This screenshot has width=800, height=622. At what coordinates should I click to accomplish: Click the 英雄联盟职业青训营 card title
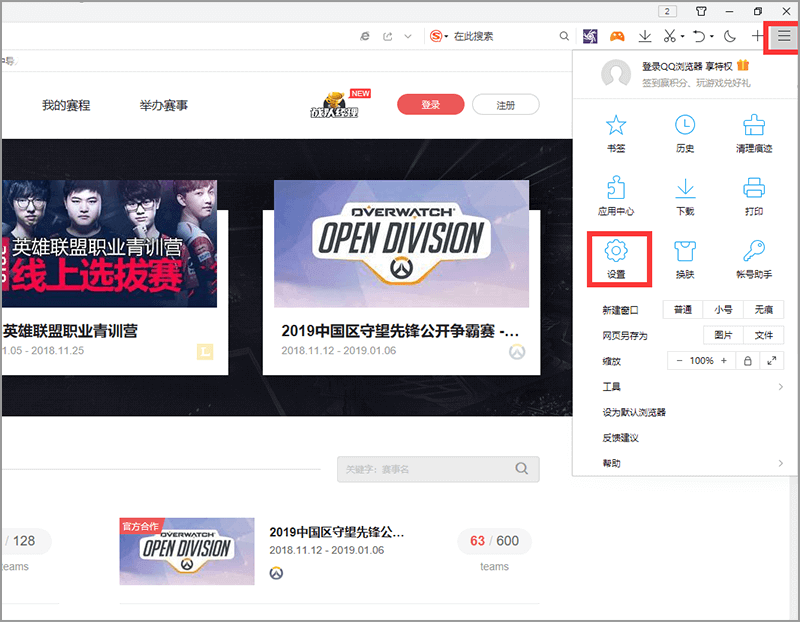(x=70, y=331)
